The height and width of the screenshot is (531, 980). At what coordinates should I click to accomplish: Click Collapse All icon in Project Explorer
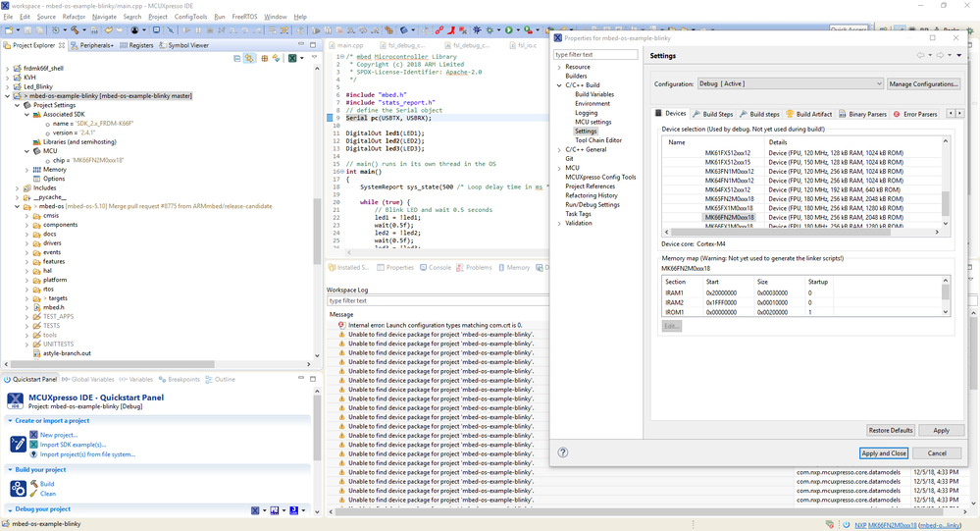[x=238, y=59]
